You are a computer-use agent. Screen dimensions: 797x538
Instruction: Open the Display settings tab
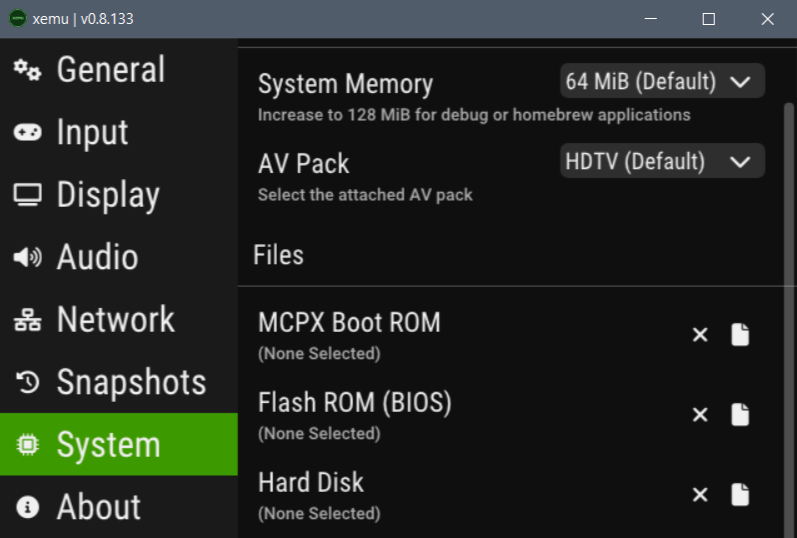tap(107, 195)
